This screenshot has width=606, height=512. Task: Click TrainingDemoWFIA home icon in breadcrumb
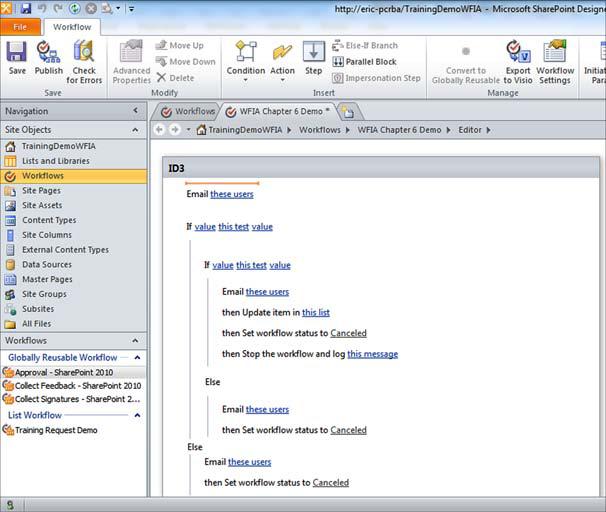click(x=201, y=130)
